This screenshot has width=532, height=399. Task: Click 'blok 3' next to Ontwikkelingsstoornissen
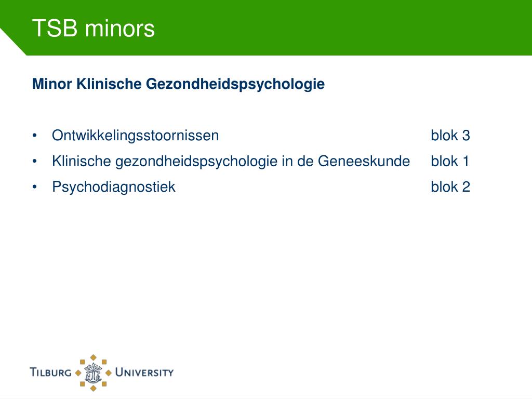pyautogui.click(x=450, y=136)
